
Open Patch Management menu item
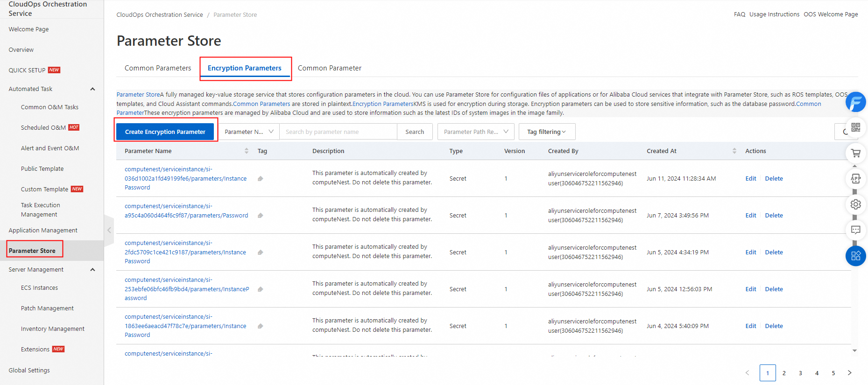[47, 308]
